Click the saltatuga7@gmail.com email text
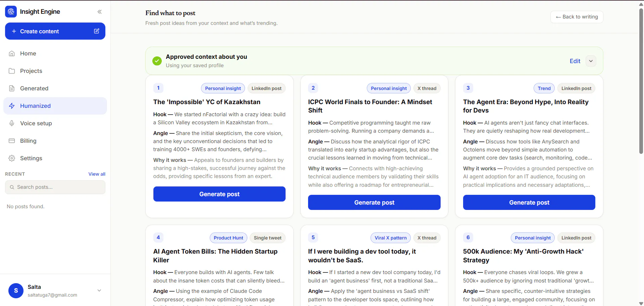Screen dimensions: 644x306 tap(52, 295)
